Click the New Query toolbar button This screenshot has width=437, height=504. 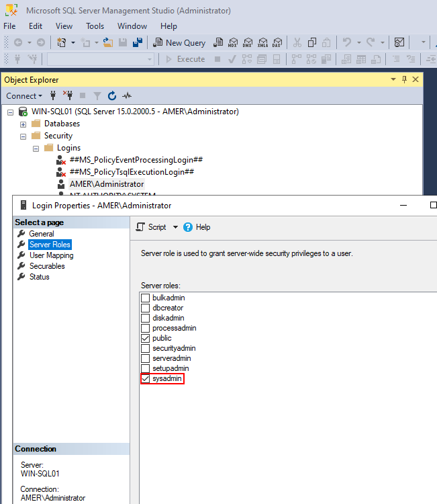pos(179,42)
